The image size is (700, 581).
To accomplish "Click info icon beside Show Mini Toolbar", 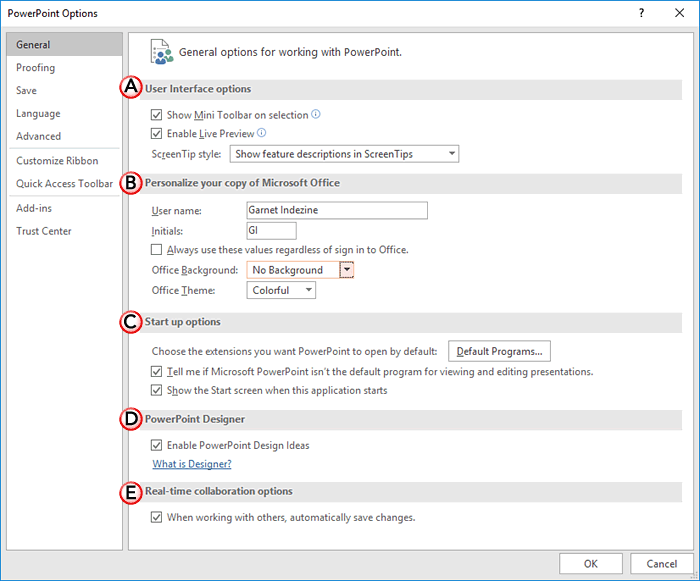I will tap(316, 114).
